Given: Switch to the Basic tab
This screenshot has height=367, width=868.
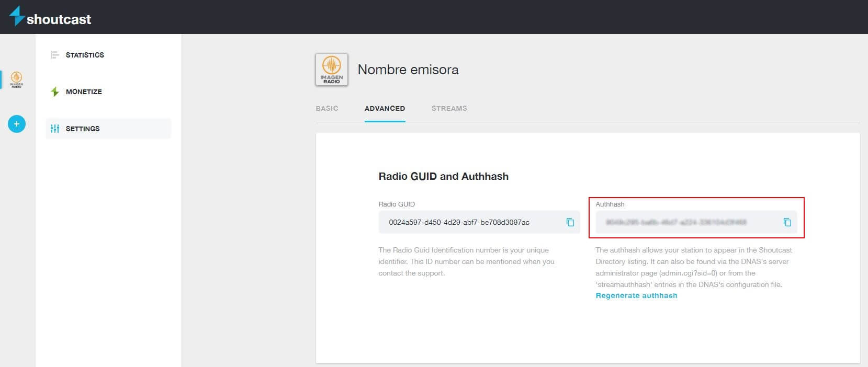Looking at the screenshot, I should pyautogui.click(x=327, y=108).
